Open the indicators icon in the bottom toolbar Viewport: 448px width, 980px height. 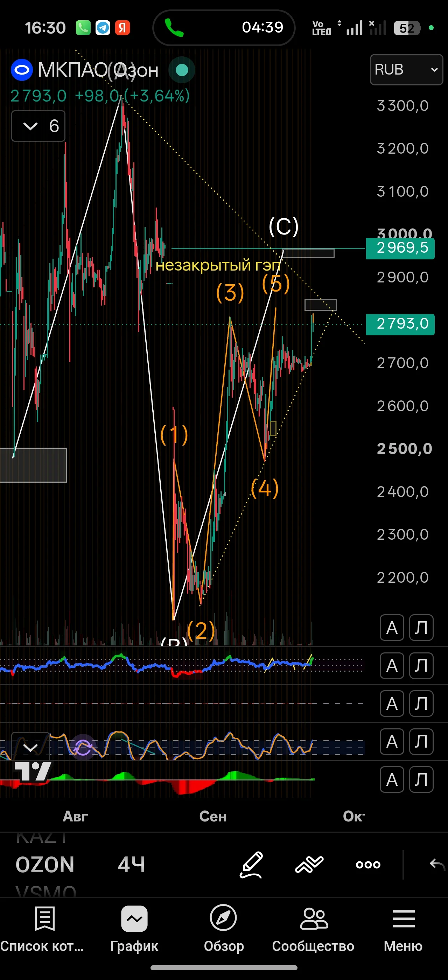click(309, 864)
